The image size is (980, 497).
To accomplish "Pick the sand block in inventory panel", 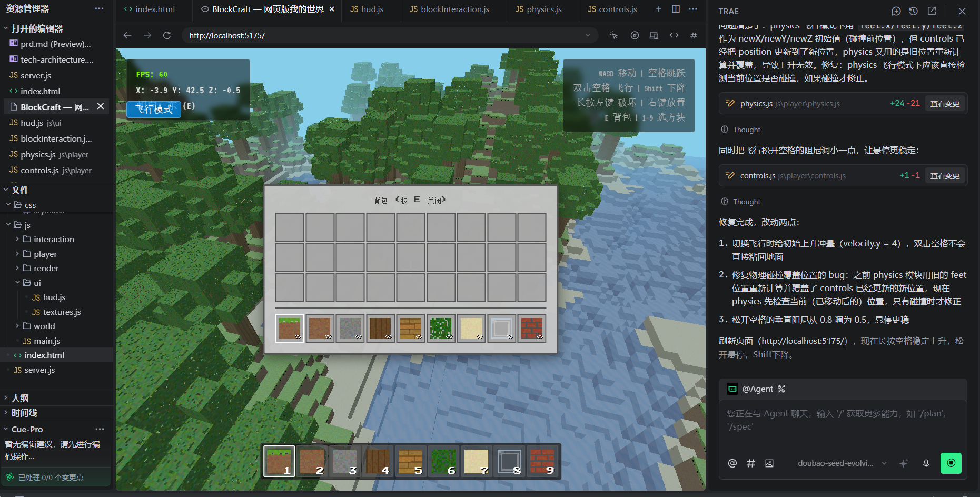I will pos(471,328).
